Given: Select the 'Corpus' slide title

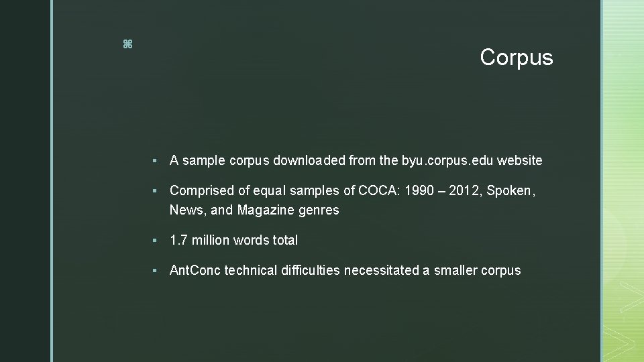Looking at the screenshot, I should pyautogui.click(x=516, y=58).
